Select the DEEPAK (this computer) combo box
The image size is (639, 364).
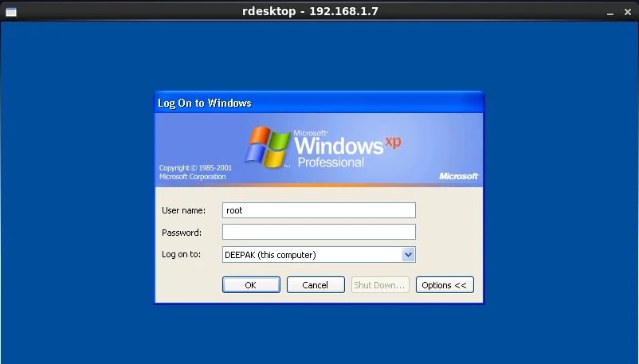point(312,255)
